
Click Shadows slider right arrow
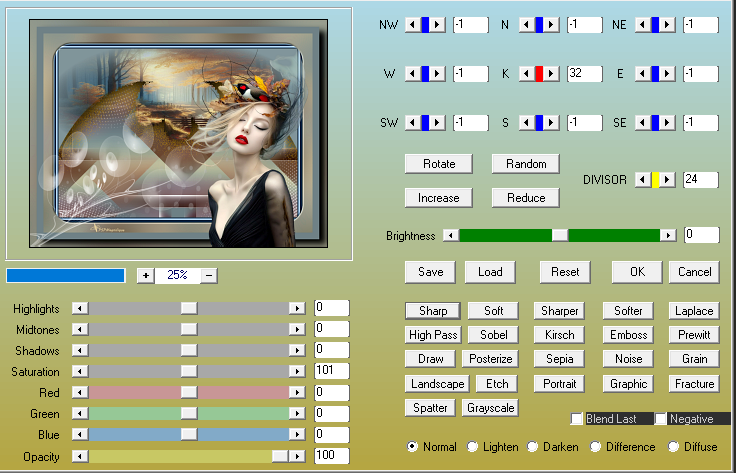[x=297, y=351]
